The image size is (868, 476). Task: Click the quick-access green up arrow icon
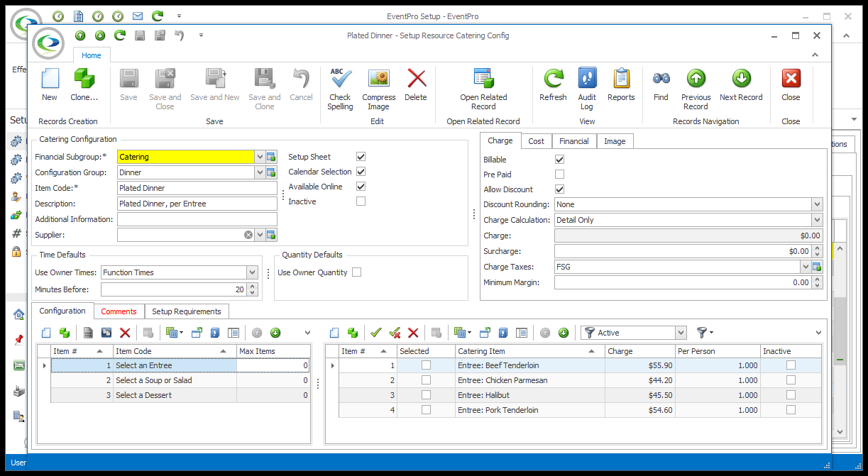[x=80, y=35]
